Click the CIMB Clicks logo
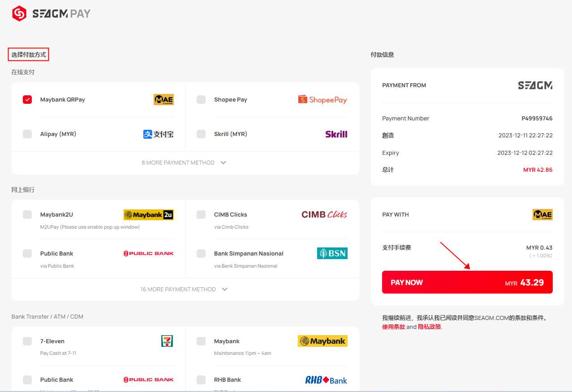This screenshot has height=392, width=572. tap(324, 215)
